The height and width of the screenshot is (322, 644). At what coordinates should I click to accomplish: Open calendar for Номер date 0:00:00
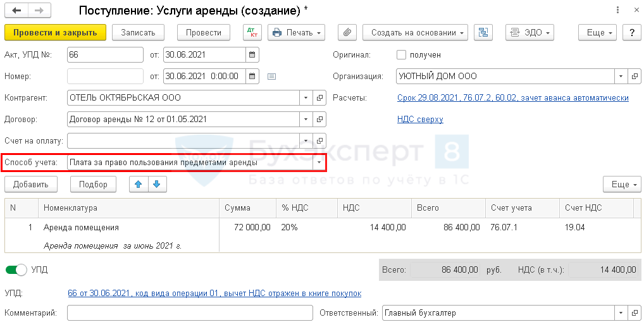[252, 76]
